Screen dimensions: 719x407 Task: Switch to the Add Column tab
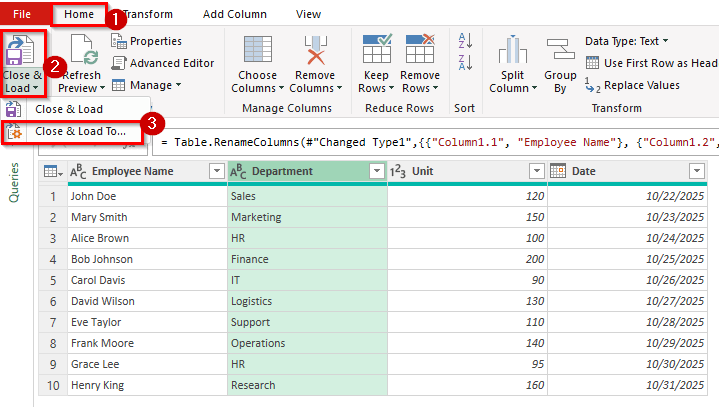click(235, 14)
